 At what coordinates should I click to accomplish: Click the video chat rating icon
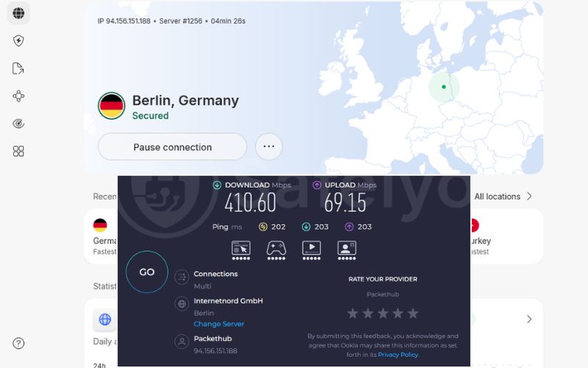[346, 250]
